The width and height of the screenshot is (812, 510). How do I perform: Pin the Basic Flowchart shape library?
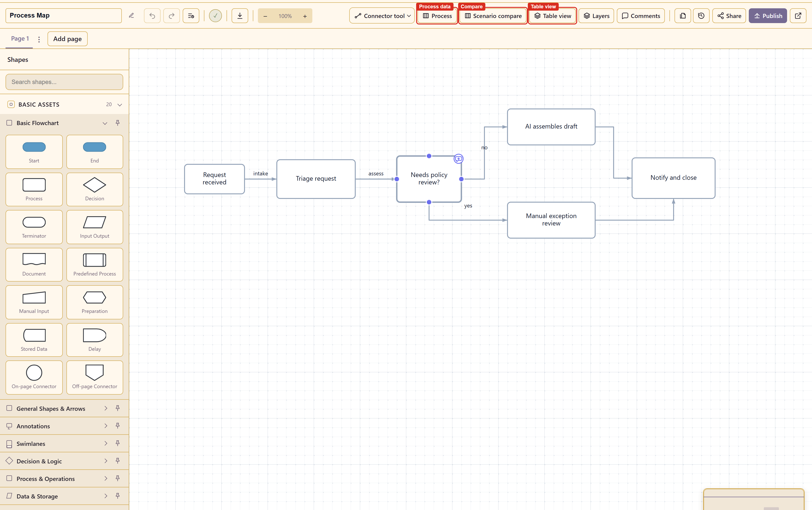point(118,123)
